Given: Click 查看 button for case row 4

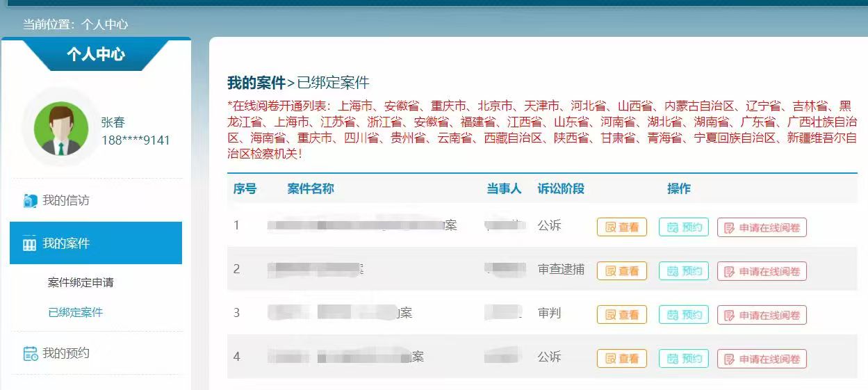Looking at the screenshot, I should (x=622, y=359).
